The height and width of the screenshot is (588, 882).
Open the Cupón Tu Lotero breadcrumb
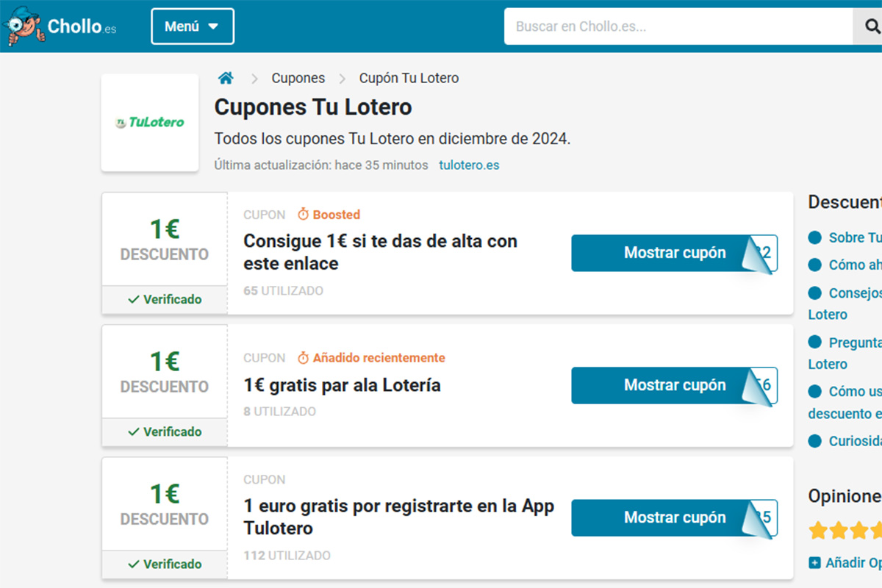pos(409,78)
